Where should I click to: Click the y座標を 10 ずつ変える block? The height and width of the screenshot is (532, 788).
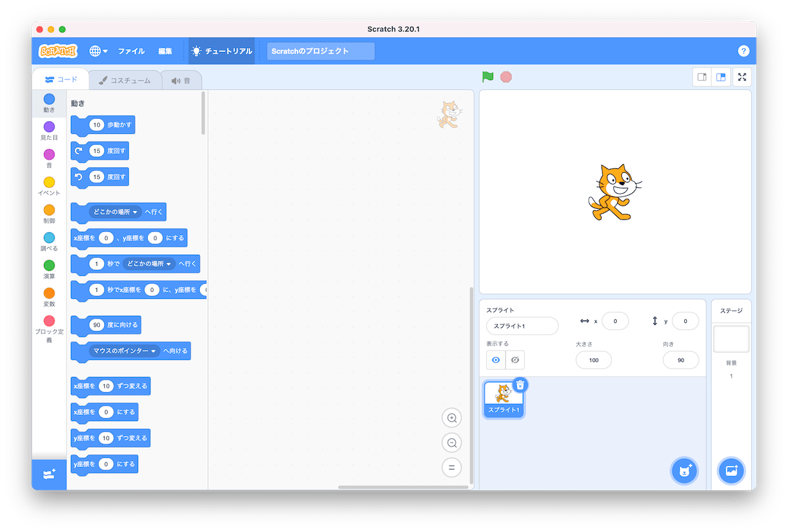(110, 438)
